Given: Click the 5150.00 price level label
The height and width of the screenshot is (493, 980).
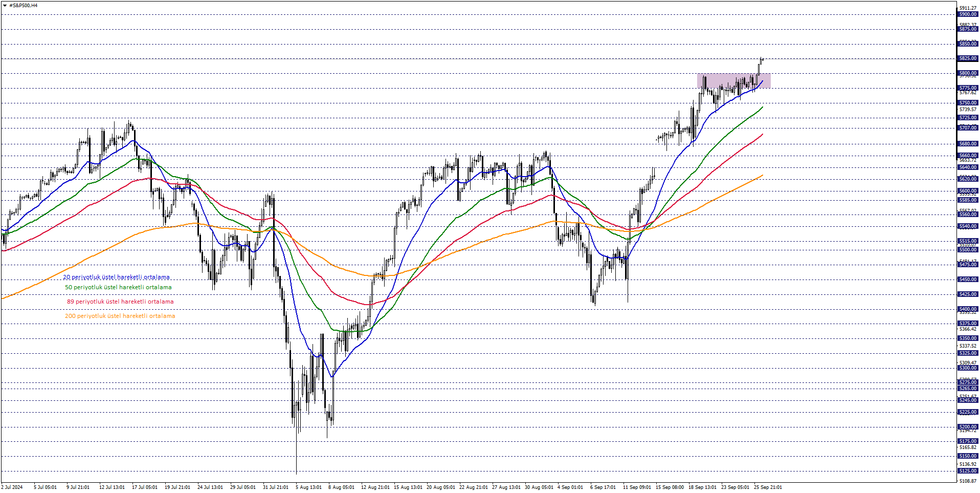Looking at the screenshot, I should point(968,456).
